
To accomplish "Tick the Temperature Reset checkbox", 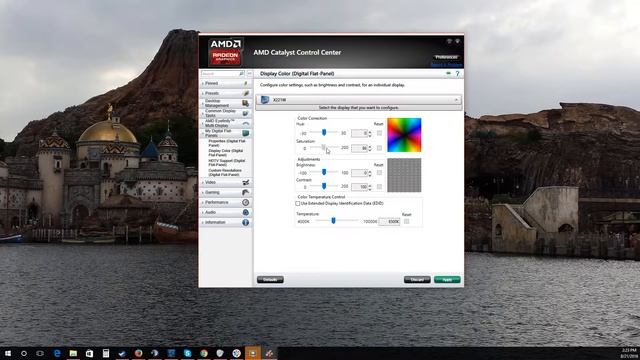I will click(x=407, y=221).
